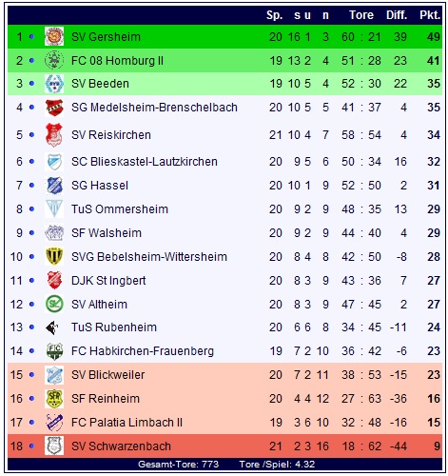448x476 pixels.
Task: Open SC Blieskastel-Lautzkirchen team link
Action: click(x=145, y=162)
